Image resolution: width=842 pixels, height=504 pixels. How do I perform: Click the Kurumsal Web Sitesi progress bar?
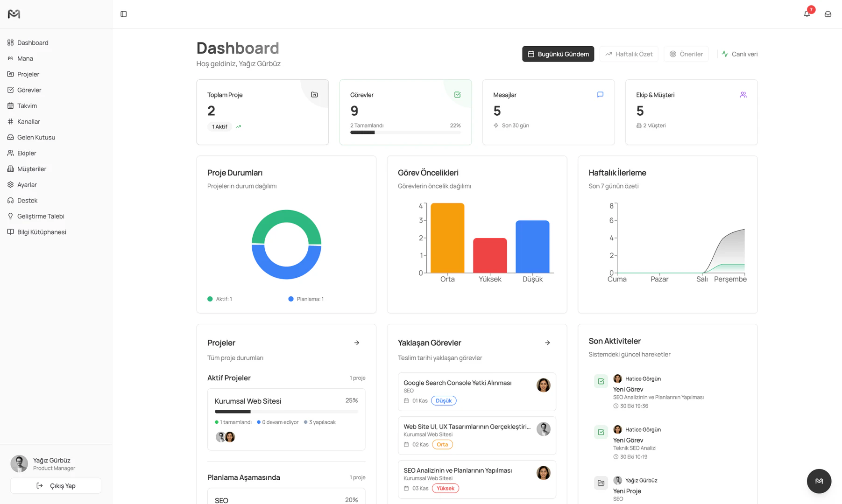pyautogui.click(x=286, y=412)
